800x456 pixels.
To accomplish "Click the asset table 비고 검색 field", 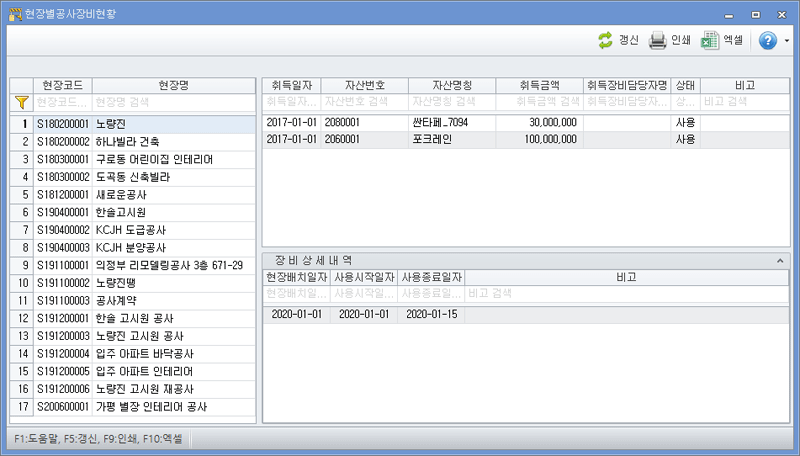I will pyautogui.click(x=745, y=102).
